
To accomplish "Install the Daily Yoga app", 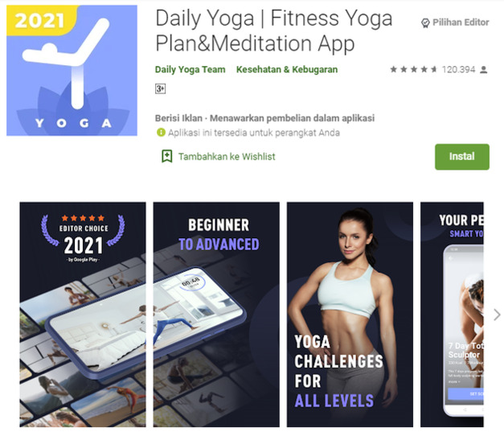I will (462, 157).
